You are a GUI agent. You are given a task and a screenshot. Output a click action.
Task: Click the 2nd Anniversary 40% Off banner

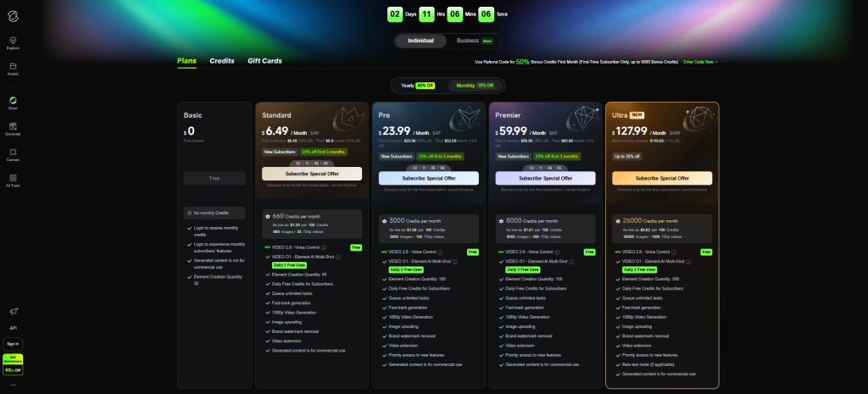coord(13,364)
